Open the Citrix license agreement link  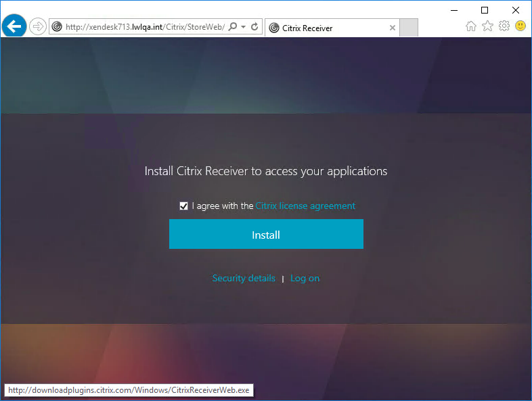tap(305, 206)
